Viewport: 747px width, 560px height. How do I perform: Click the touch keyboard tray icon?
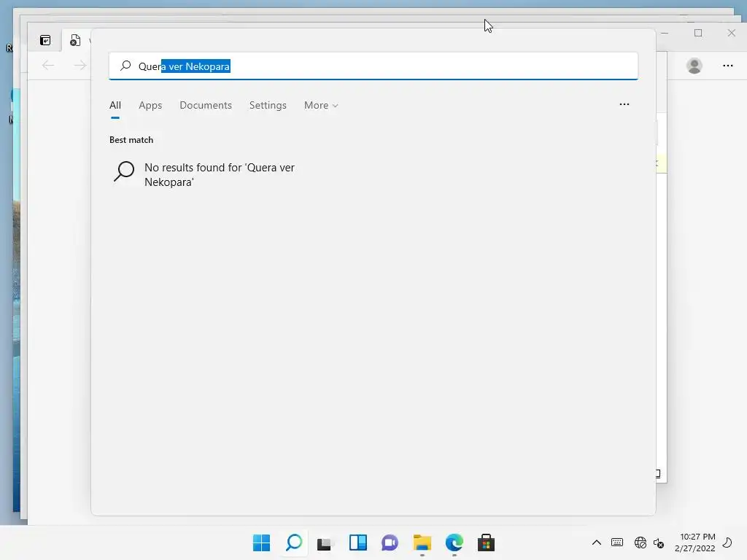(617, 542)
